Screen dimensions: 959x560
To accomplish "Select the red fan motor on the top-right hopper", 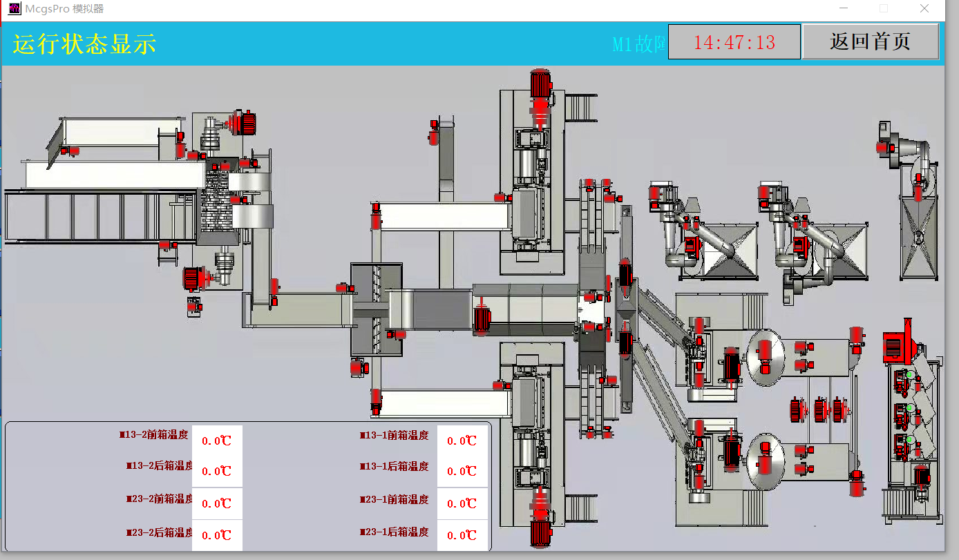I will click(883, 146).
